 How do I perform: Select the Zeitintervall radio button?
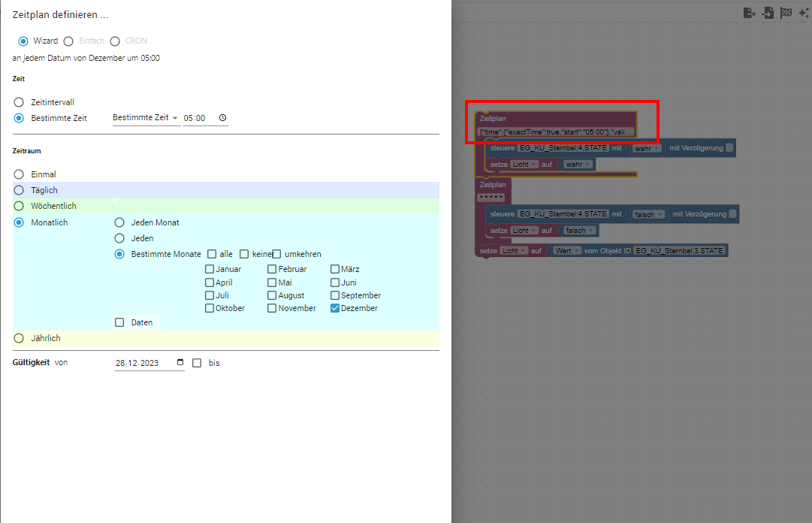pyautogui.click(x=20, y=102)
